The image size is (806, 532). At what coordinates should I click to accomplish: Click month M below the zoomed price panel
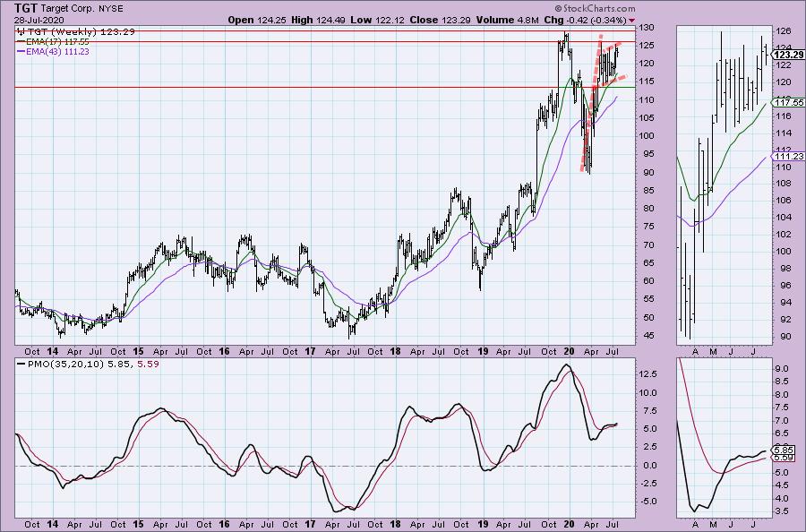click(713, 352)
